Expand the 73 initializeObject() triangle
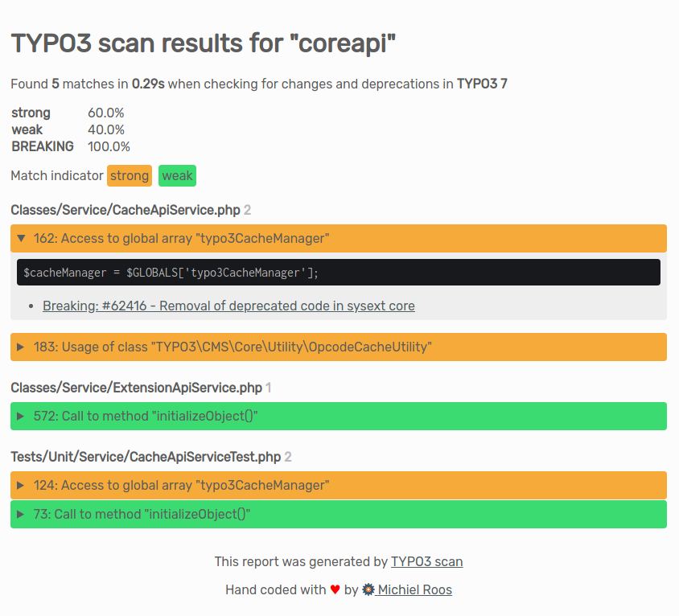The width and height of the screenshot is (679, 616). point(20,514)
